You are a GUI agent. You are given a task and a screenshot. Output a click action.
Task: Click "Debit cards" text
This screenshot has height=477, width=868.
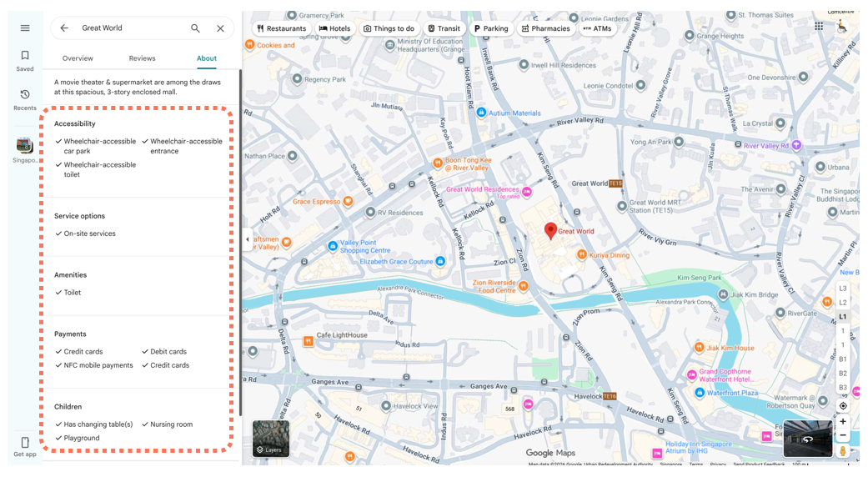[x=168, y=351]
